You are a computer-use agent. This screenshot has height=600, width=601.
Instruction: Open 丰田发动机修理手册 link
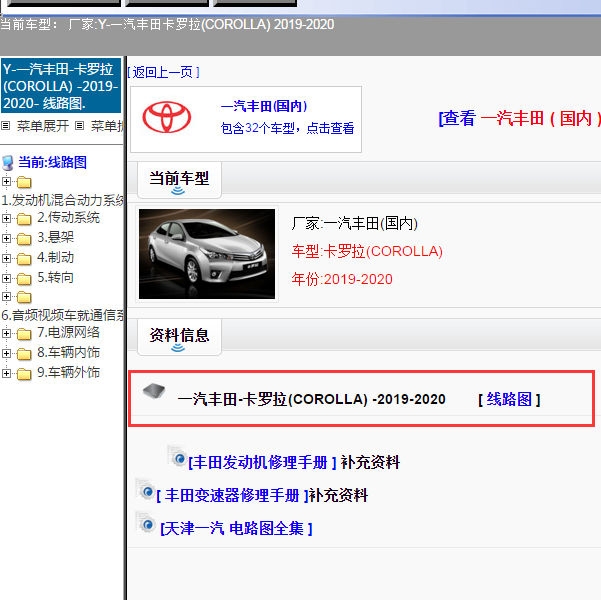coord(262,462)
